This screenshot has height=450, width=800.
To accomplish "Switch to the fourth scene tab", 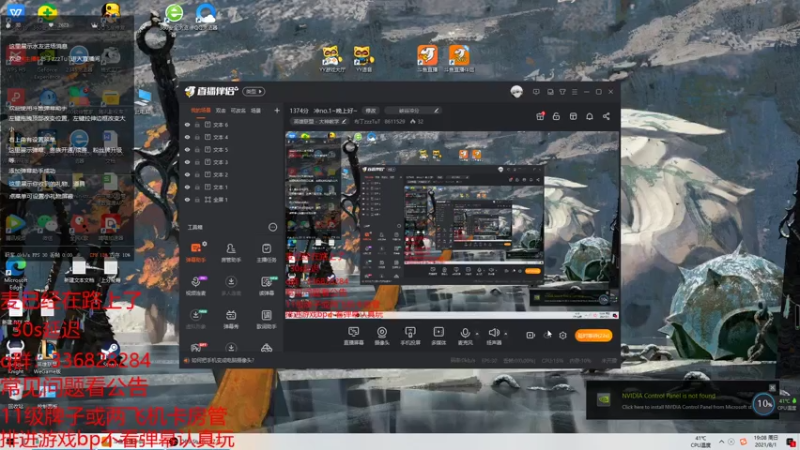I will coord(256,110).
